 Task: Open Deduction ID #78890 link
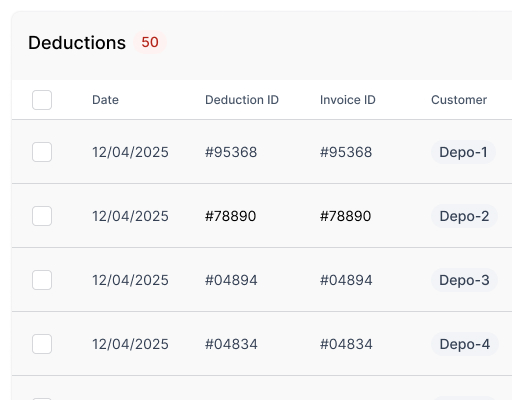[230, 216]
